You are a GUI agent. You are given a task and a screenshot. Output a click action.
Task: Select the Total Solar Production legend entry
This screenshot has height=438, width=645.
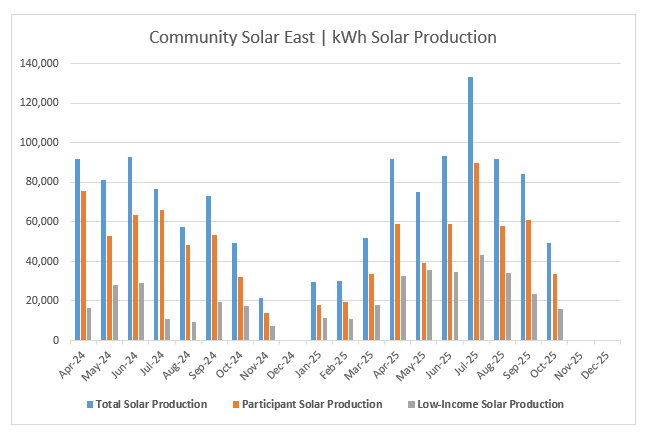pos(160,404)
